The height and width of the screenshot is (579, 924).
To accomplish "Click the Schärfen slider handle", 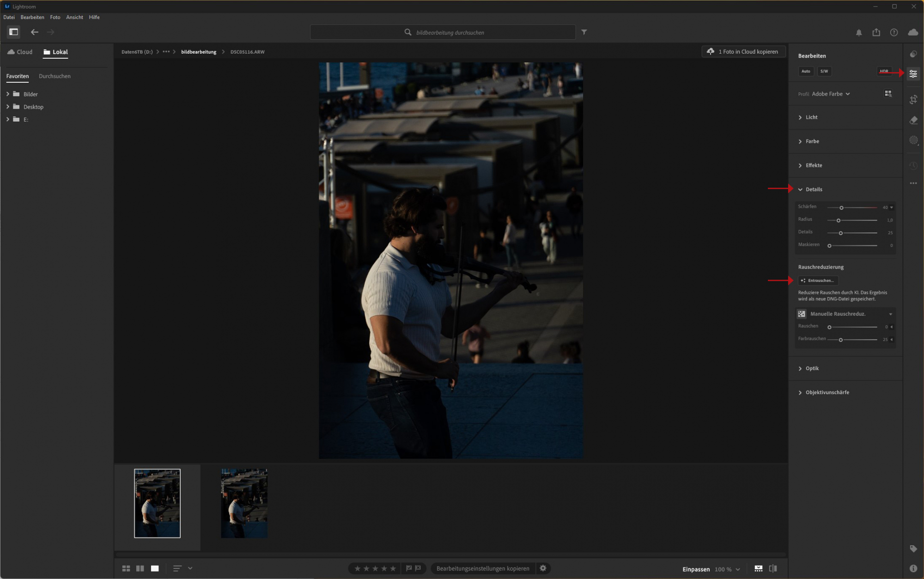I will point(841,207).
